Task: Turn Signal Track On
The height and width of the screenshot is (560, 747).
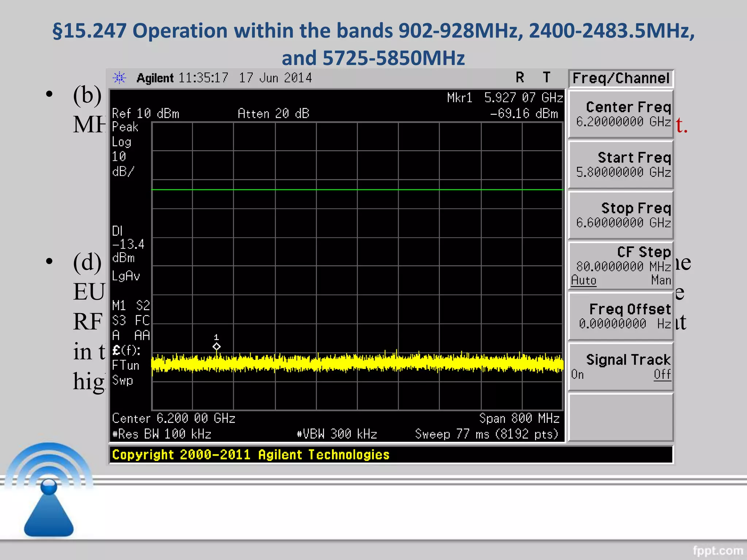Action: pos(577,374)
